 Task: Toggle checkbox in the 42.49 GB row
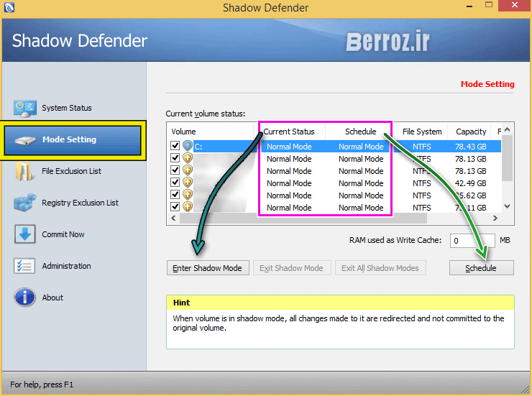tap(175, 183)
